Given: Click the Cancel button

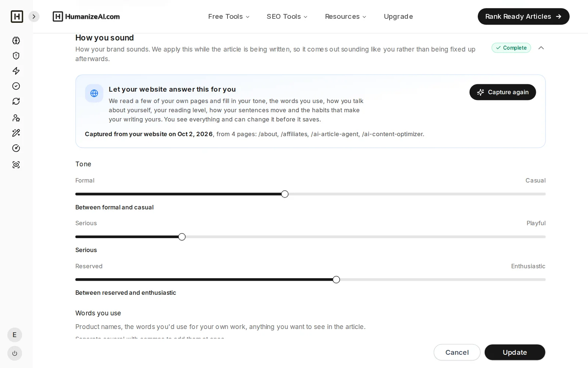Looking at the screenshot, I should pyautogui.click(x=457, y=352).
